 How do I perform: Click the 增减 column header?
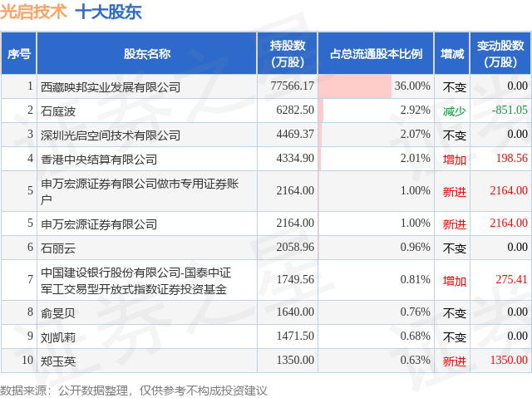(453, 53)
